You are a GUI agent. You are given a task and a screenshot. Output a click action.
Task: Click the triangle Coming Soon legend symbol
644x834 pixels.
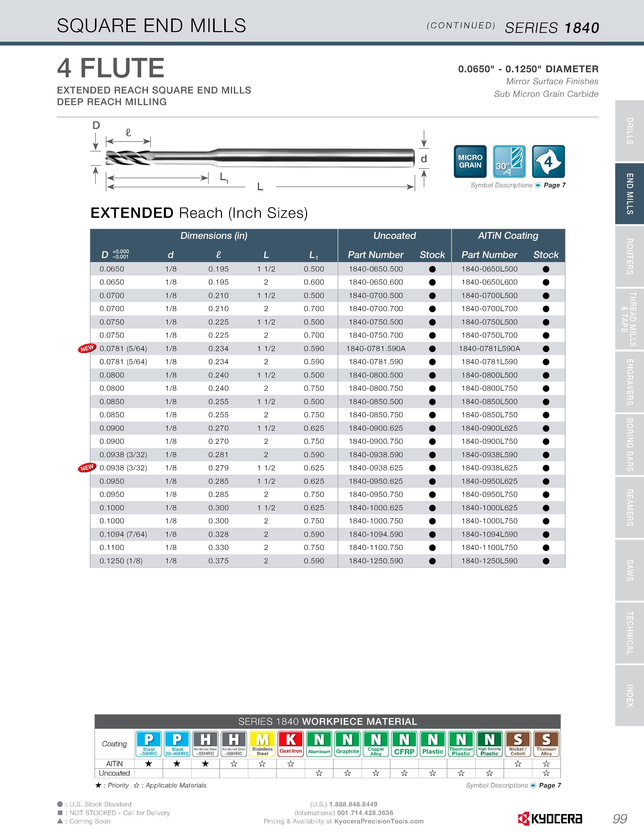[x=60, y=821]
